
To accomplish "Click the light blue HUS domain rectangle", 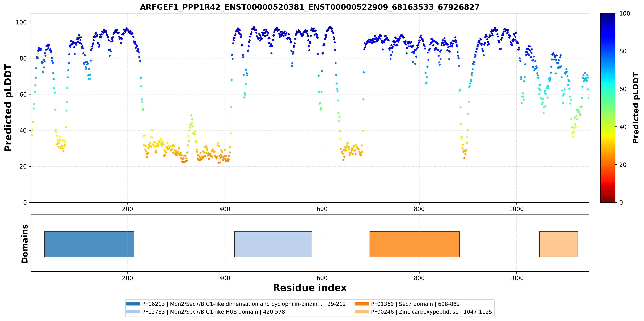I will (273, 244).
